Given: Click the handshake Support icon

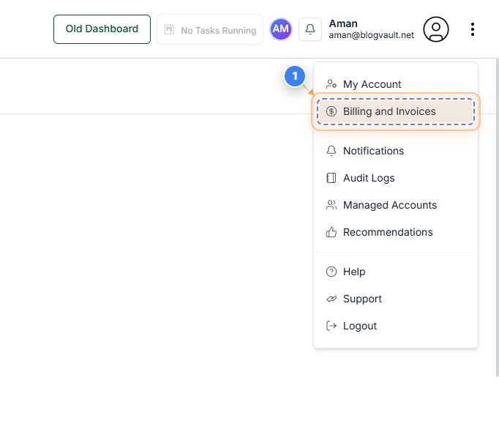Looking at the screenshot, I should click(x=331, y=299).
